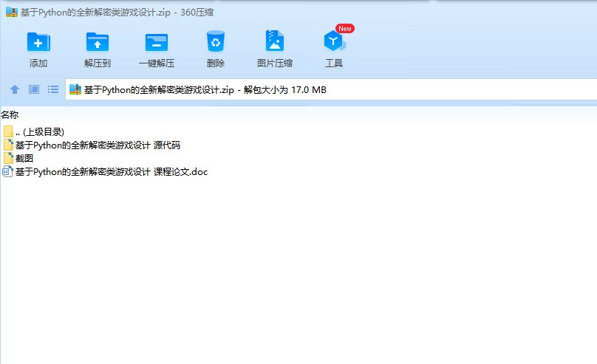Click the 添加 text label
The height and width of the screenshot is (364, 597).
38,63
